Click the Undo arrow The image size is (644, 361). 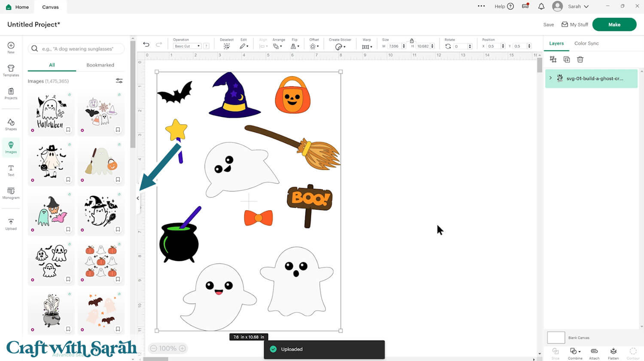[x=146, y=45]
